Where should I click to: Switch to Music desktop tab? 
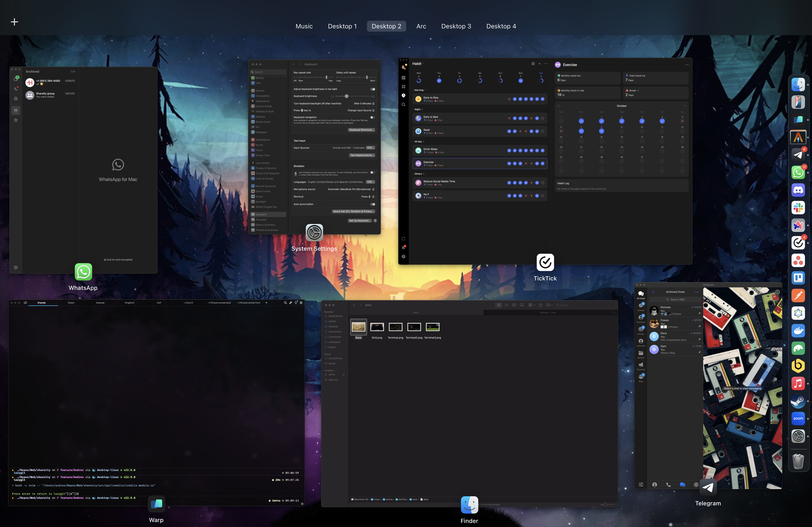pyautogui.click(x=304, y=25)
